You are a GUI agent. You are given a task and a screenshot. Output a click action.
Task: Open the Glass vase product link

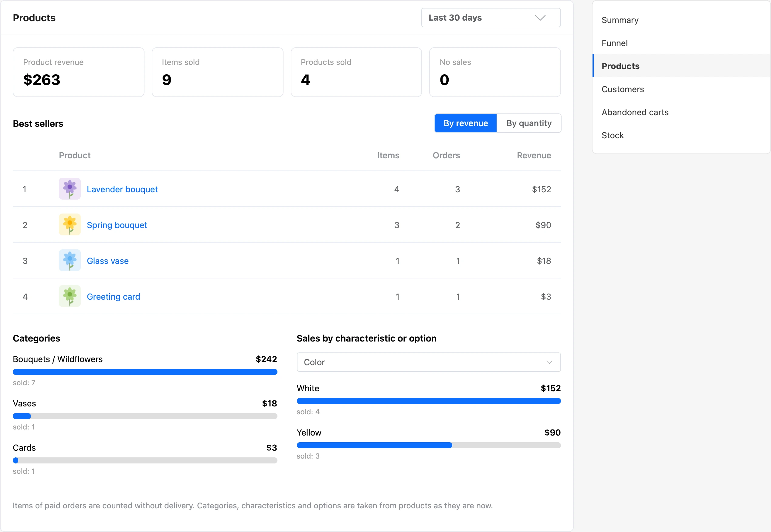pyautogui.click(x=107, y=261)
